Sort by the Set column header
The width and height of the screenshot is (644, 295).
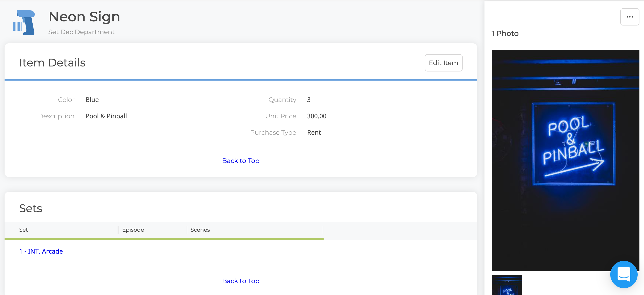pyautogui.click(x=23, y=229)
